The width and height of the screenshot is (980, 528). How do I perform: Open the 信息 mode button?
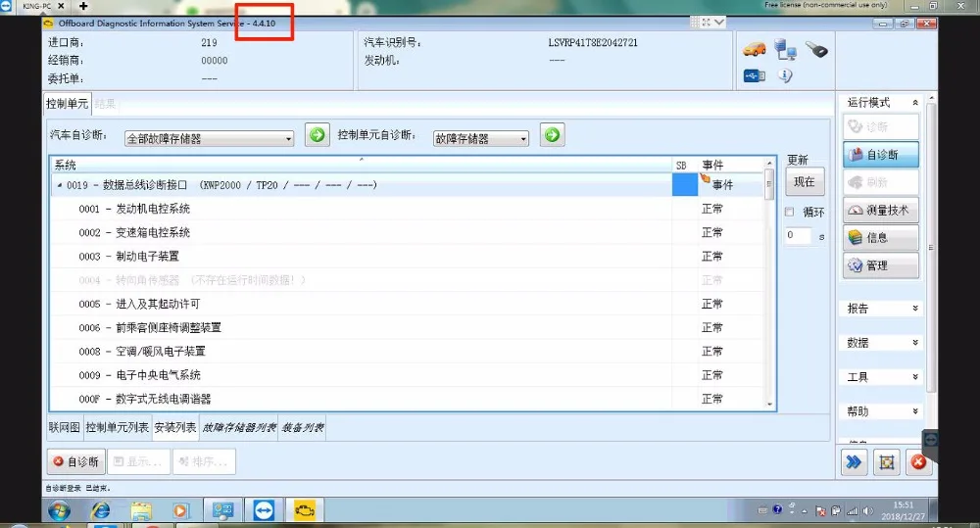tap(881, 238)
